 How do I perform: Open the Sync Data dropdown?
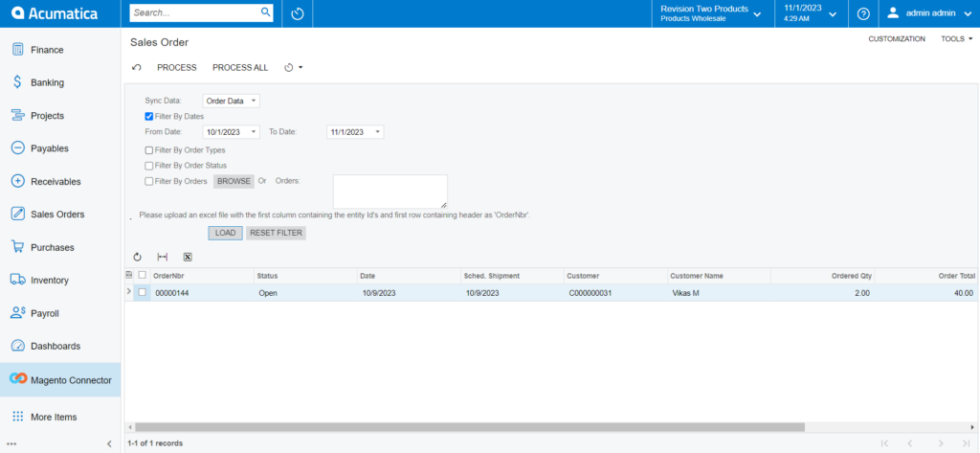pyautogui.click(x=254, y=101)
